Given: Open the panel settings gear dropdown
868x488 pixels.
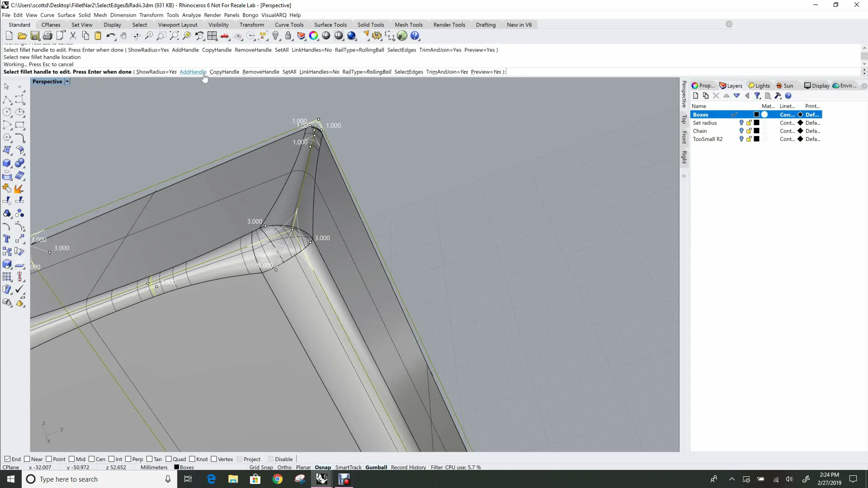Looking at the screenshot, I should tap(864, 86).
